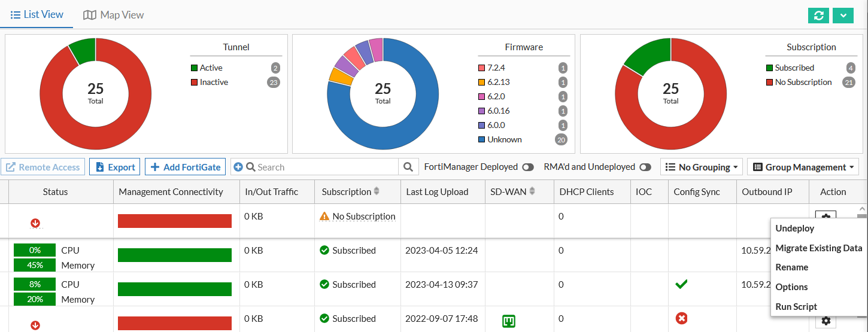Screen dimensions: 868x332
Task: Switch to the Map View tab
Action: coord(114,14)
